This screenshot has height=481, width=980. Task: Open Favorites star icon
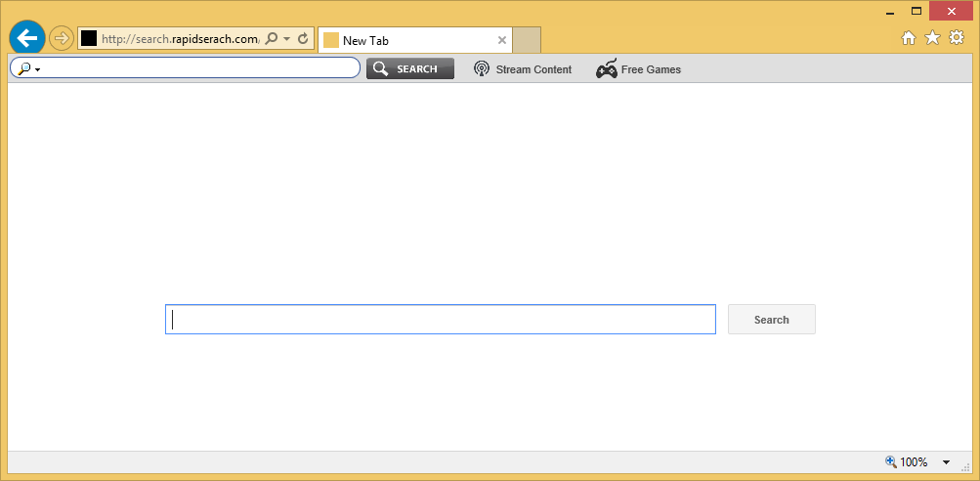[x=932, y=38]
